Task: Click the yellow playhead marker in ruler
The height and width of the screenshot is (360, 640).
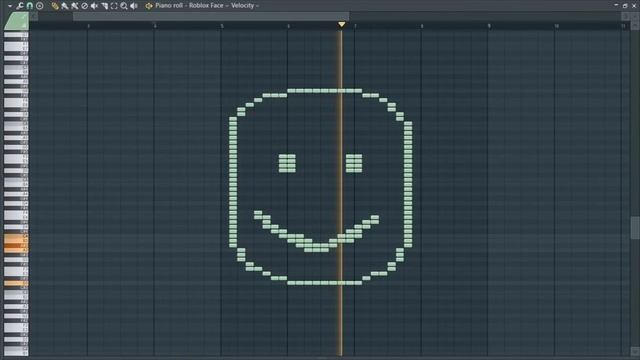Action: tap(342, 25)
